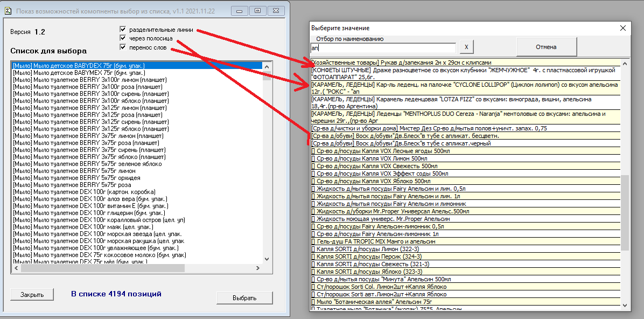Screen dimensions: 644x319
Task: Select 'Мыло туалетное DEX 100г увлажняющее'
Action: click(x=137, y=247)
